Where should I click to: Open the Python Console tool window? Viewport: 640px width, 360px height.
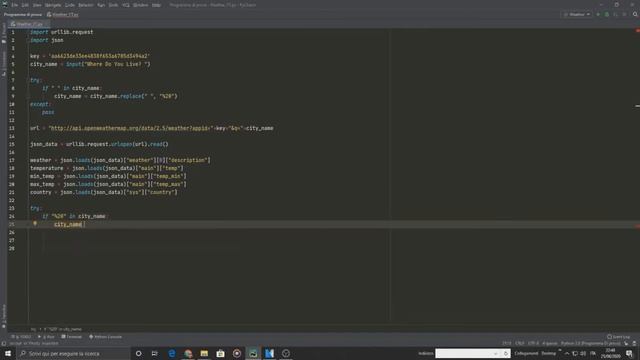point(105,337)
